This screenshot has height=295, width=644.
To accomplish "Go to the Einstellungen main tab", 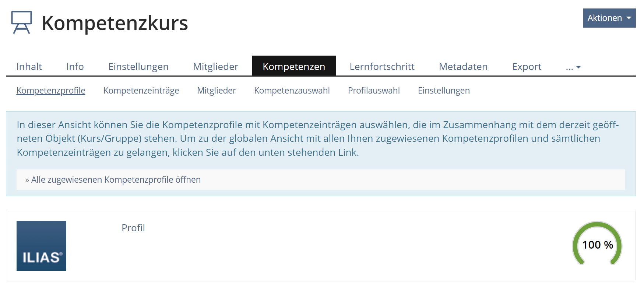I will pyautogui.click(x=138, y=67).
